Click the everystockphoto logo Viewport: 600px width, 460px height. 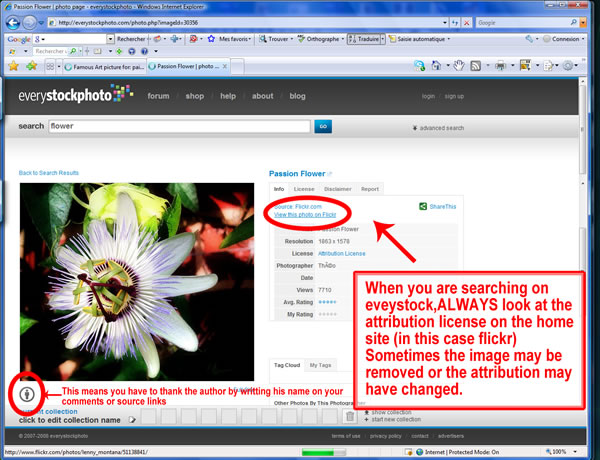click(x=76, y=94)
